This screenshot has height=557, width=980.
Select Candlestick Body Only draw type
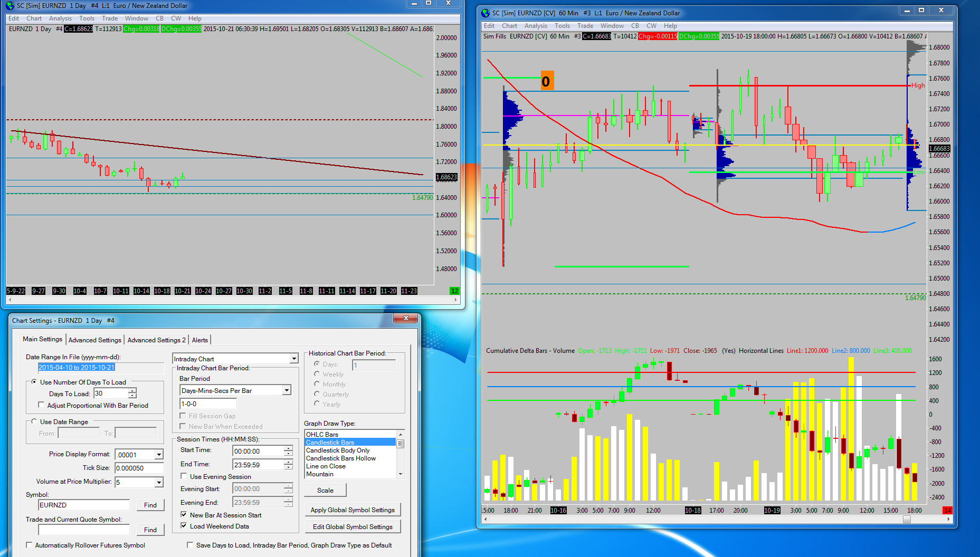350,450
